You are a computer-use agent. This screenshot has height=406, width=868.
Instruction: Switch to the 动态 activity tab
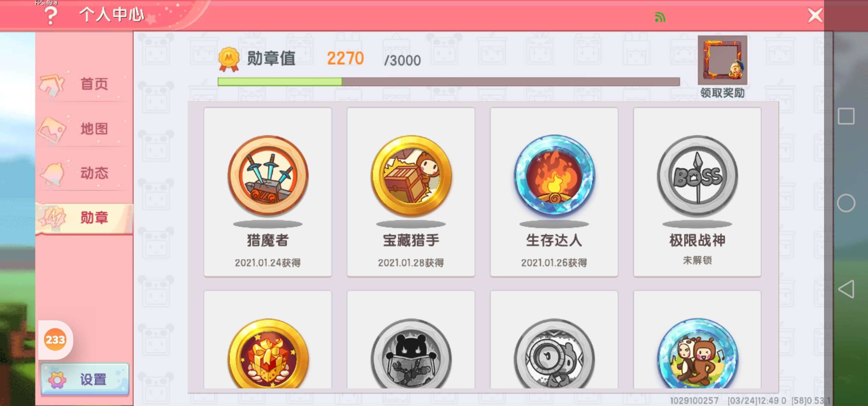[85, 173]
